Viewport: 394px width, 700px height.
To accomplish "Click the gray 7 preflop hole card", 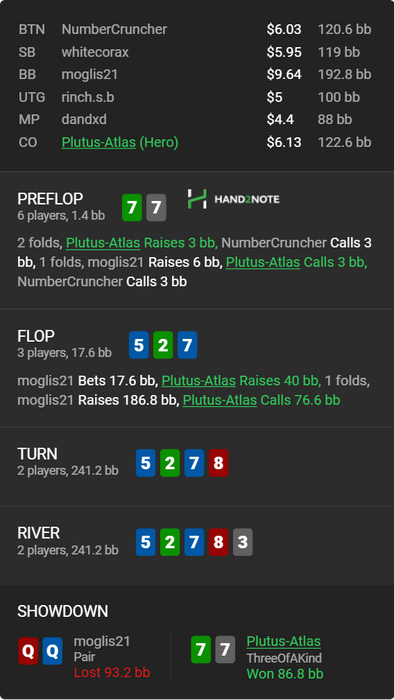I will coord(156,208).
